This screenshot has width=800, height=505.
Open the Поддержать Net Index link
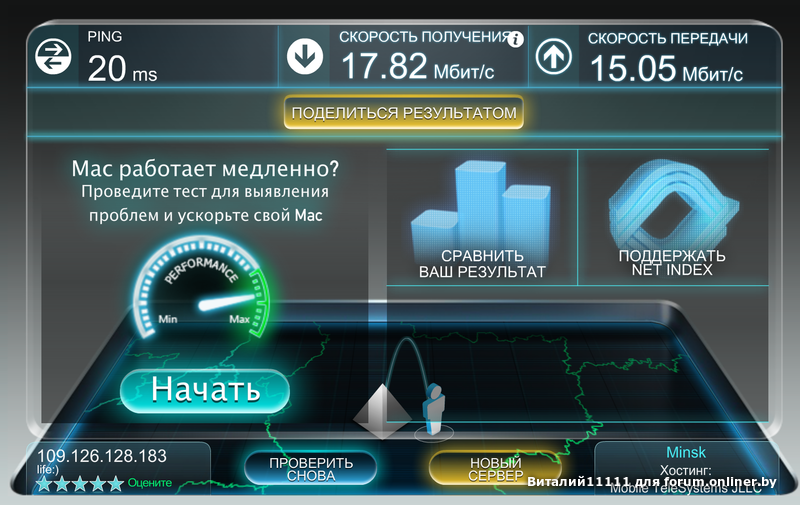coord(672,263)
